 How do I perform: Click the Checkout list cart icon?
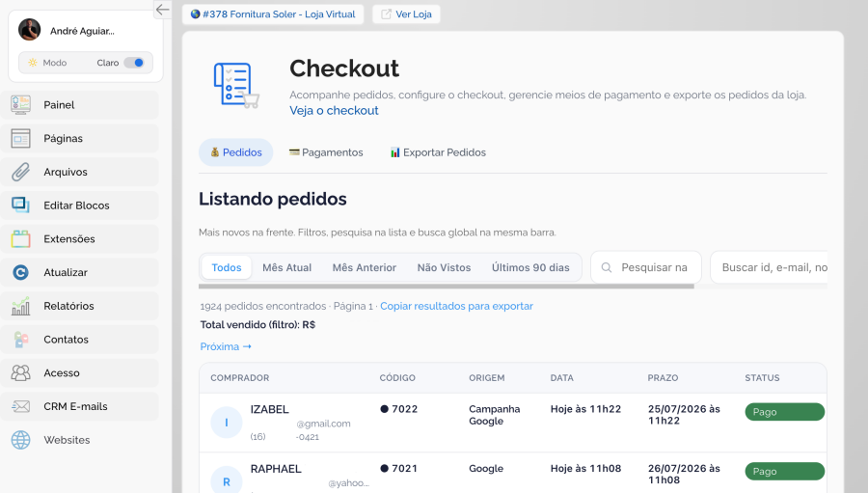pos(236,85)
